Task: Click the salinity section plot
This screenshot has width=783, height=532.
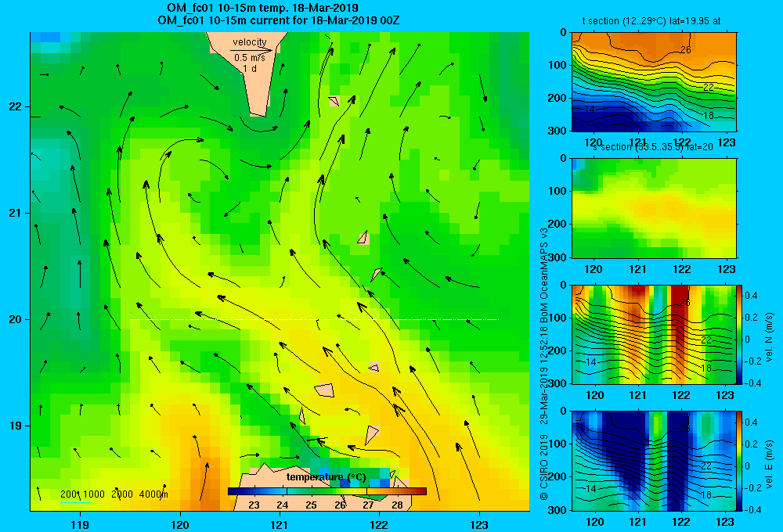Action: (654, 208)
